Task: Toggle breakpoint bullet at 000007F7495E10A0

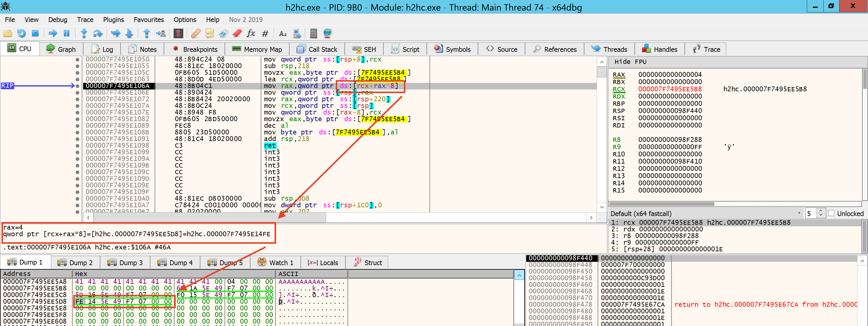Action: click(77, 199)
